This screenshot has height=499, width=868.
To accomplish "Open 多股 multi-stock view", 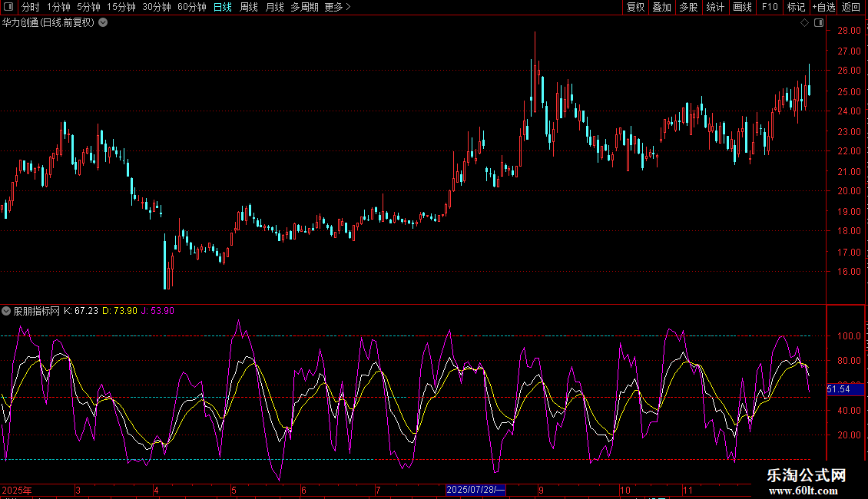I will coord(688,7).
